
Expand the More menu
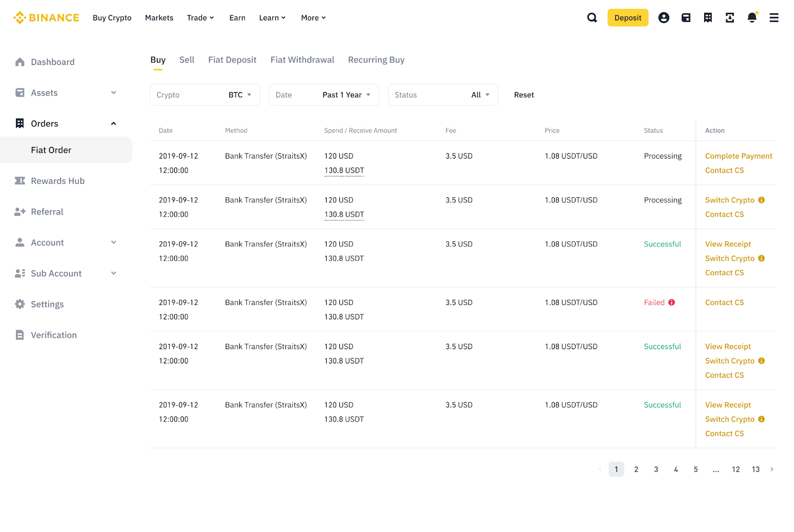[x=314, y=18]
